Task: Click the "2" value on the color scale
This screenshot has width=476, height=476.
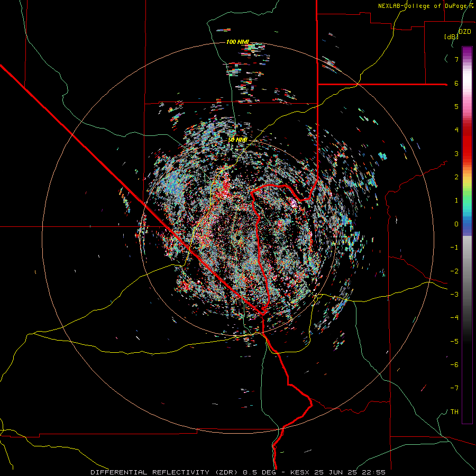Action: tap(456, 177)
